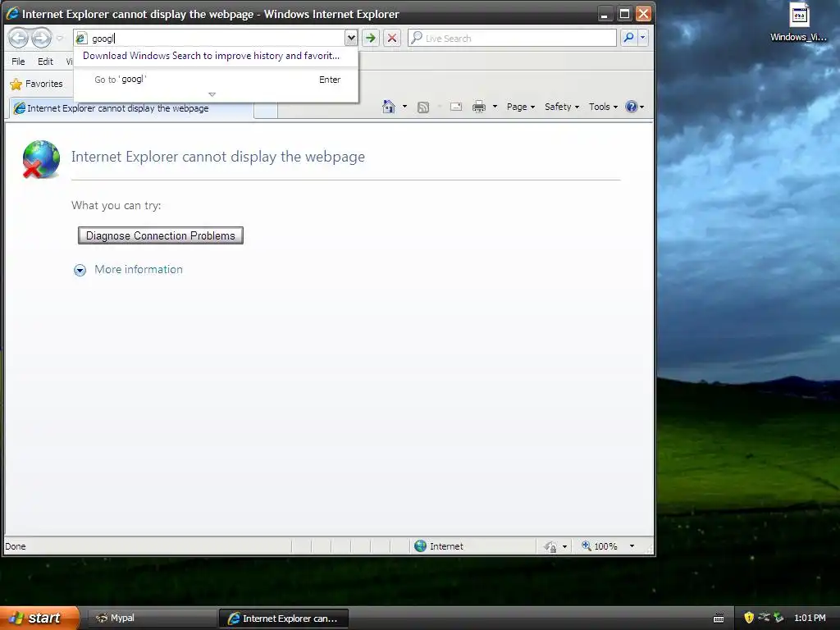Select the Go to 'googl' suggestion

point(217,80)
